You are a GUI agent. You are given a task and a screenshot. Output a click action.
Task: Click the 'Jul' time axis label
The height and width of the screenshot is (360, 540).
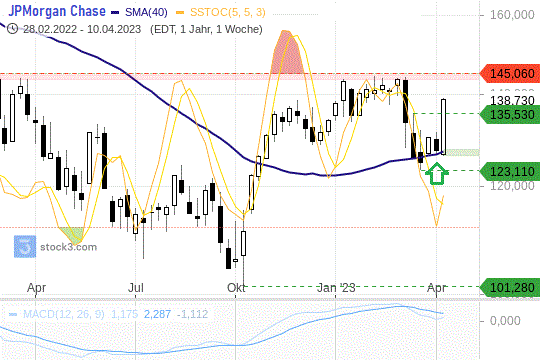(136, 288)
